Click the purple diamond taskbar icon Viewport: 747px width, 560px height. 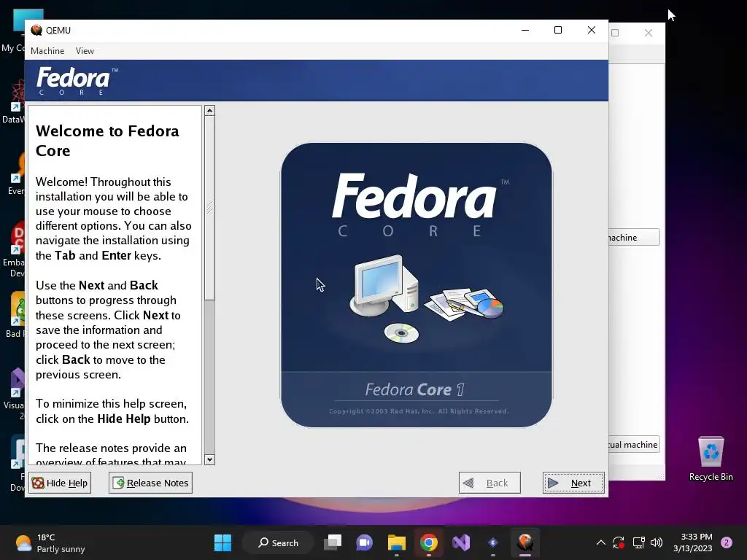(x=493, y=542)
